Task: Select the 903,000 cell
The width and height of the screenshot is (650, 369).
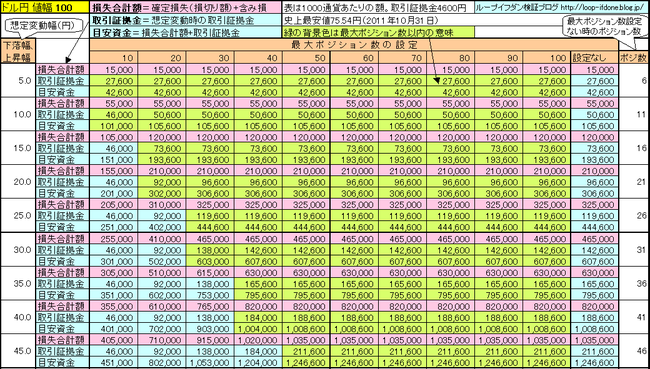Action: pos(210,328)
